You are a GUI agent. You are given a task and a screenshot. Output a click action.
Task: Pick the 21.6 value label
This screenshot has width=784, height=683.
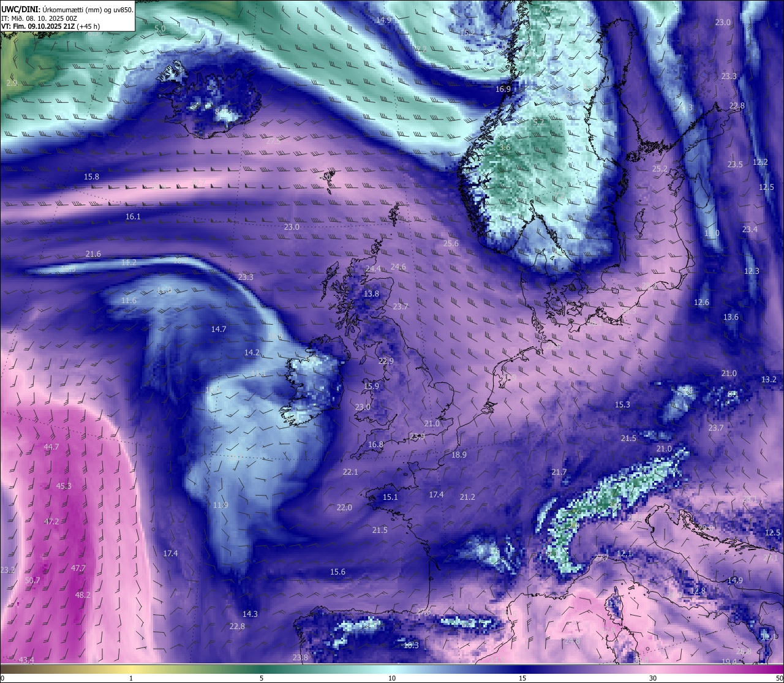tap(93, 254)
